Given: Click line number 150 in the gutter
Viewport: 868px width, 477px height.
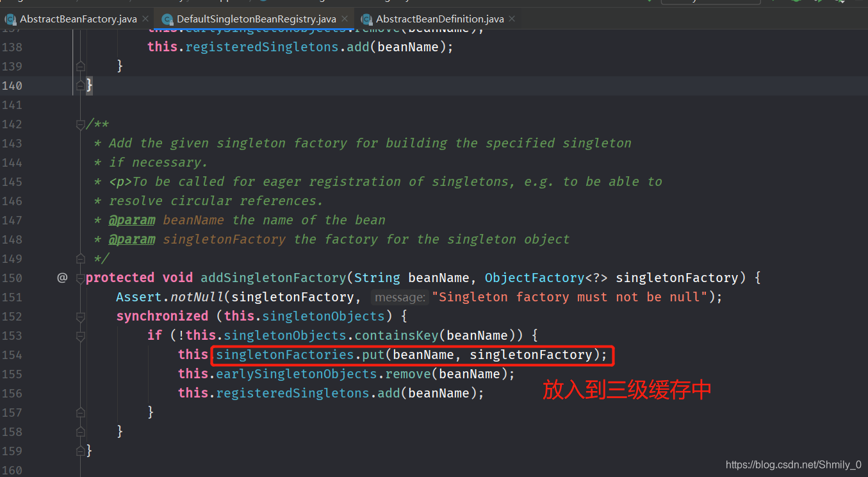Looking at the screenshot, I should coord(12,278).
